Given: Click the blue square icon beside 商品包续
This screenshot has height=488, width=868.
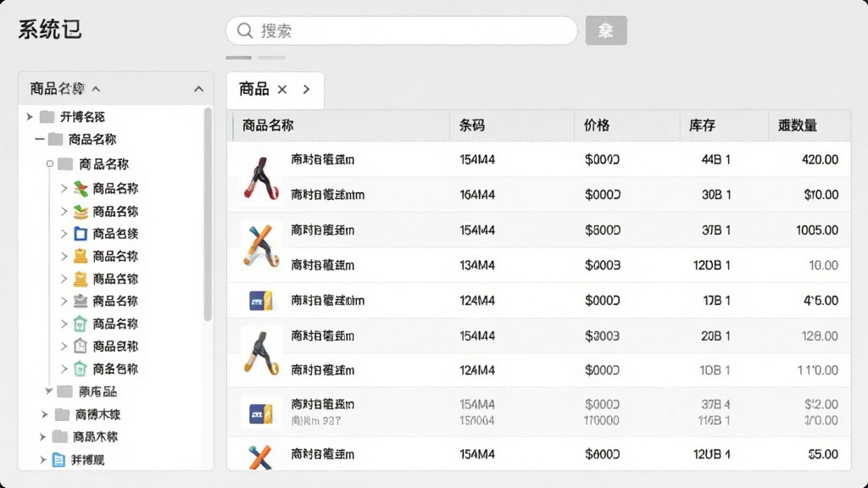Looking at the screenshot, I should coord(81,234).
